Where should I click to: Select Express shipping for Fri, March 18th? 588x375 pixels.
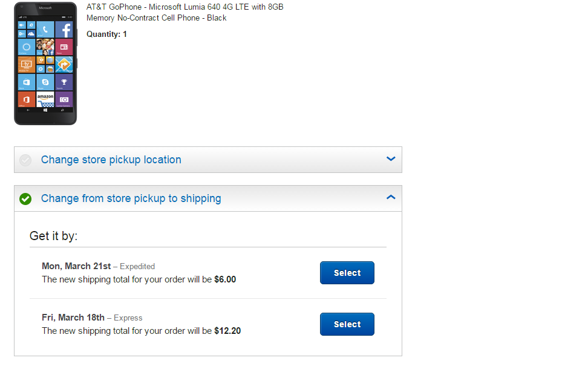347,324
